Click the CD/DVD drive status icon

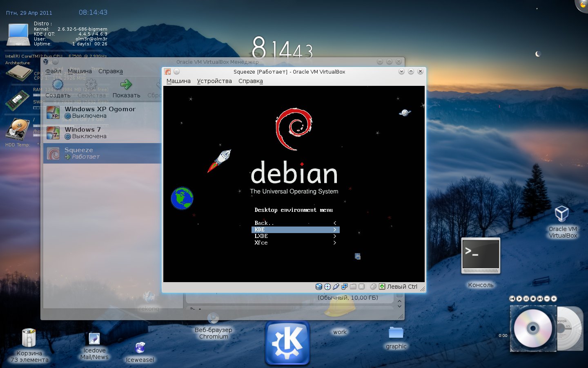(x=327, y=287)
